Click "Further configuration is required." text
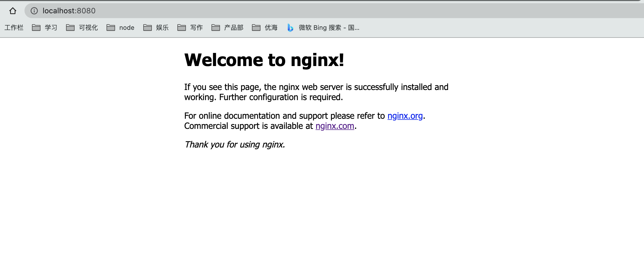This screenshot has height=254, width=644. 281,97
